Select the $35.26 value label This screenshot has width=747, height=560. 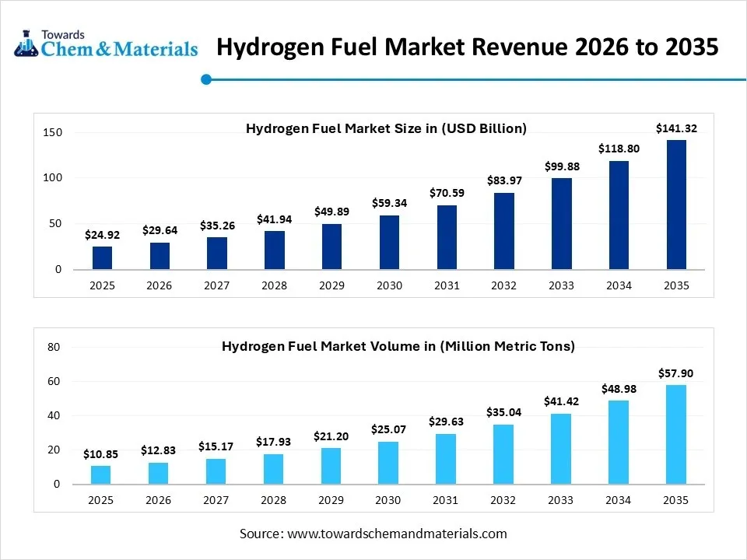tap(217, 226)
